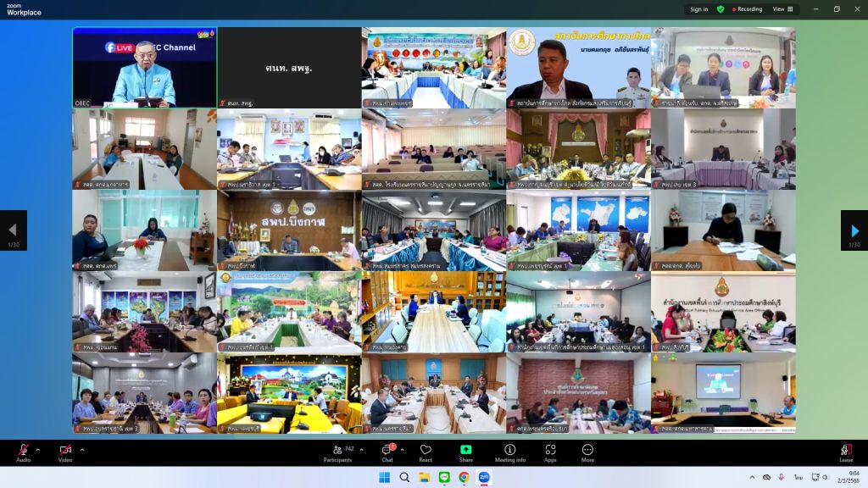
Task: Open the More options menu
Action: tap(587, 452)
